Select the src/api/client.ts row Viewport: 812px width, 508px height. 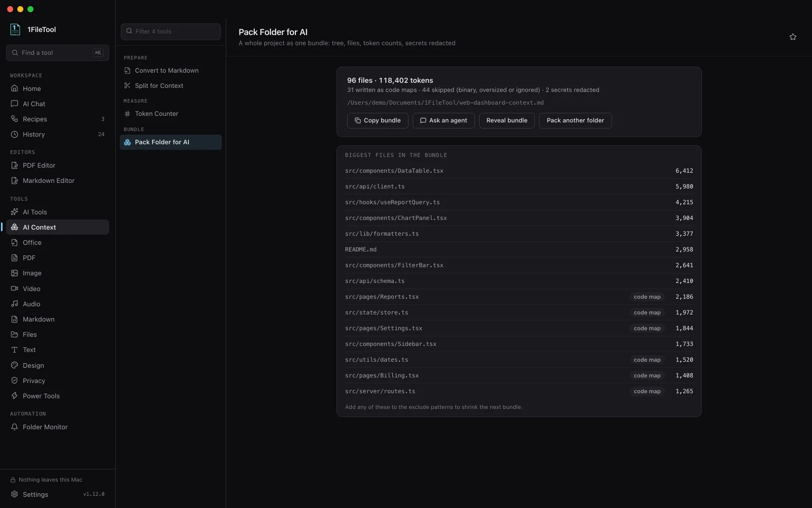coord(519,186)
